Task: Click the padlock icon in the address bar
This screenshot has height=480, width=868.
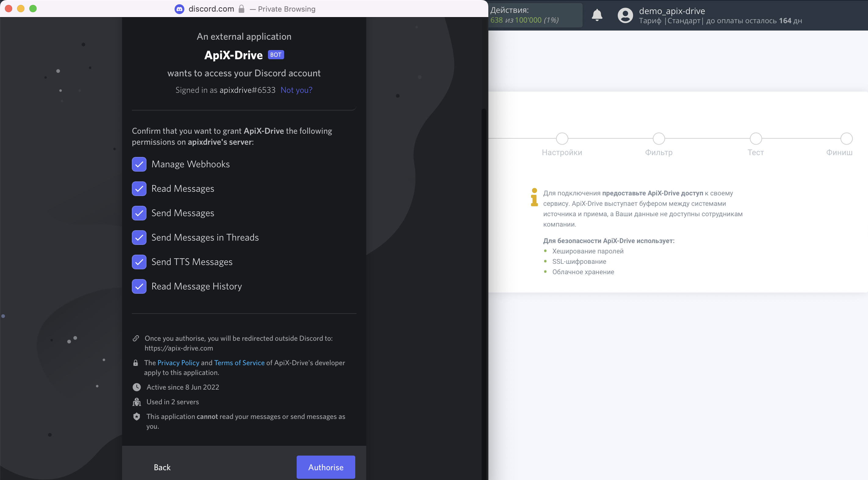Action: tap(241, 9)
